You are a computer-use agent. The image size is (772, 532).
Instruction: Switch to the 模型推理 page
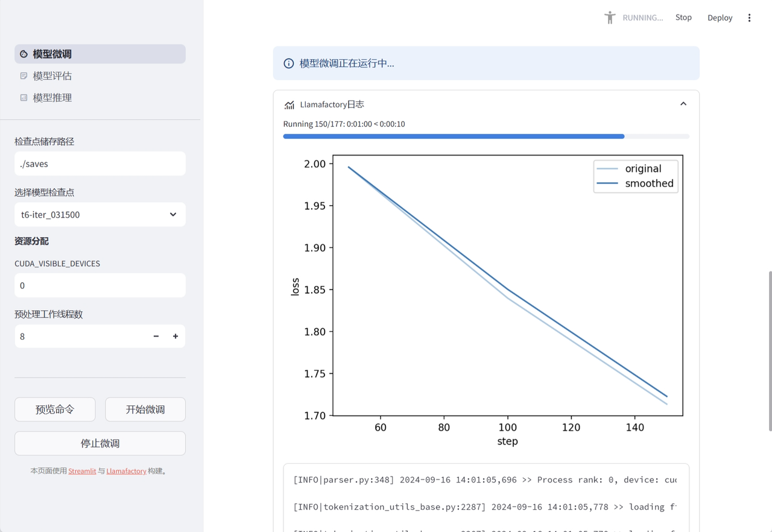(x=52, y=98)
